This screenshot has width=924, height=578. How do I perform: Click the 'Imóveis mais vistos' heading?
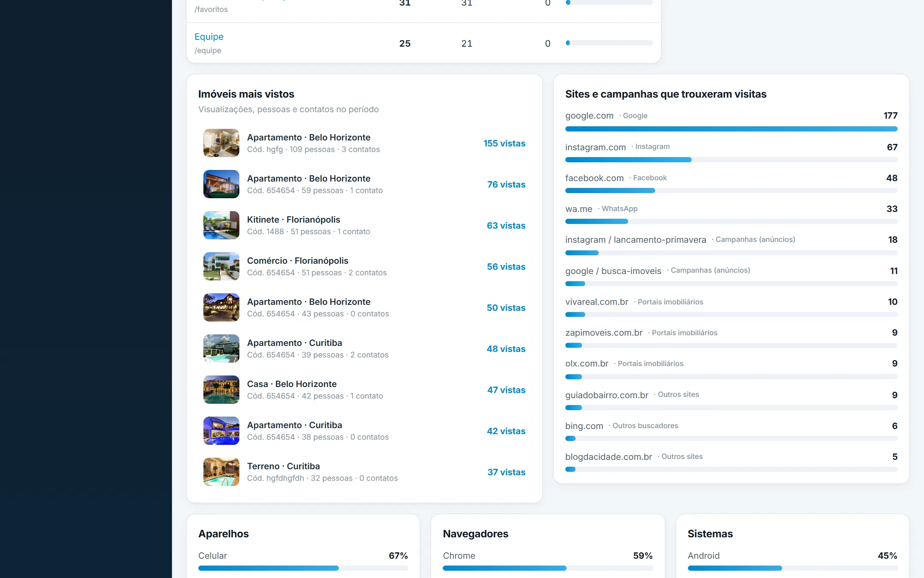pos(246,94)
